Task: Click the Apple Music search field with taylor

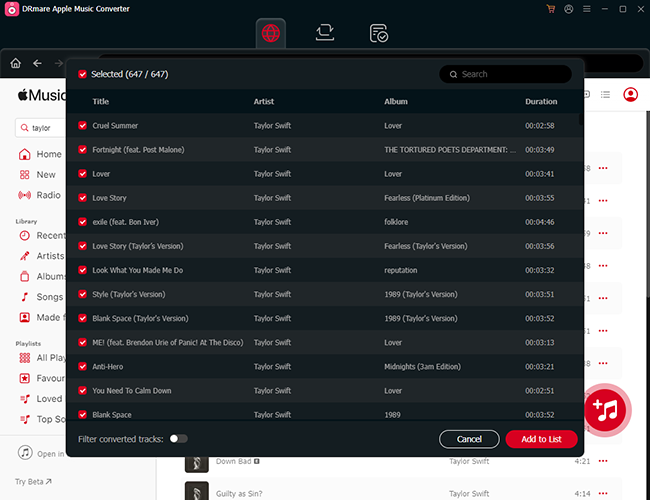Action: coord(40,128)
